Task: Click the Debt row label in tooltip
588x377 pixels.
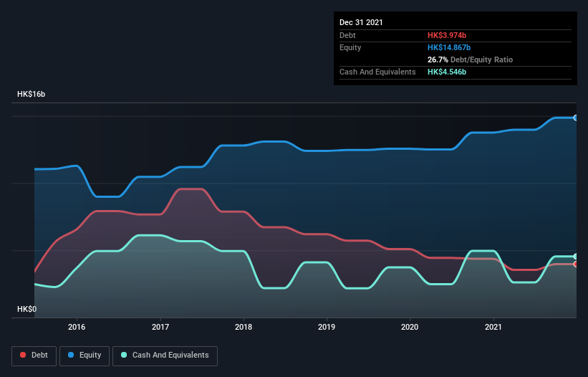Action: 347,35
